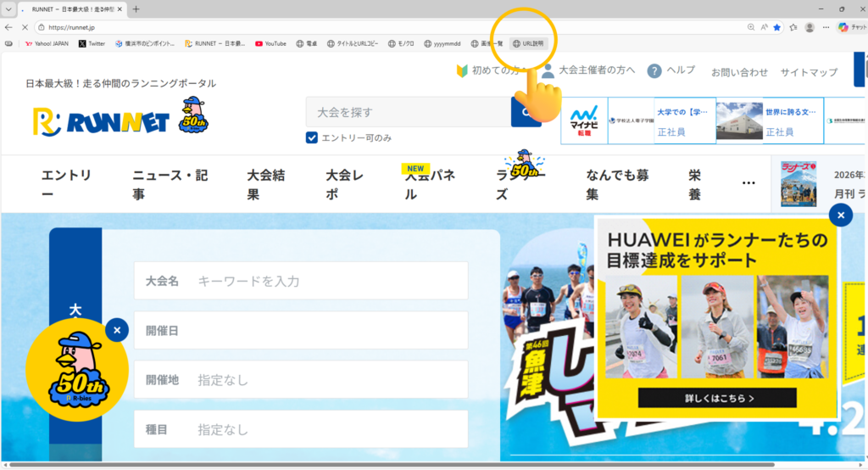This screenshot has height=470, width=868.
Task: Open the 大会結果 menu item
Action: (265, 184)
